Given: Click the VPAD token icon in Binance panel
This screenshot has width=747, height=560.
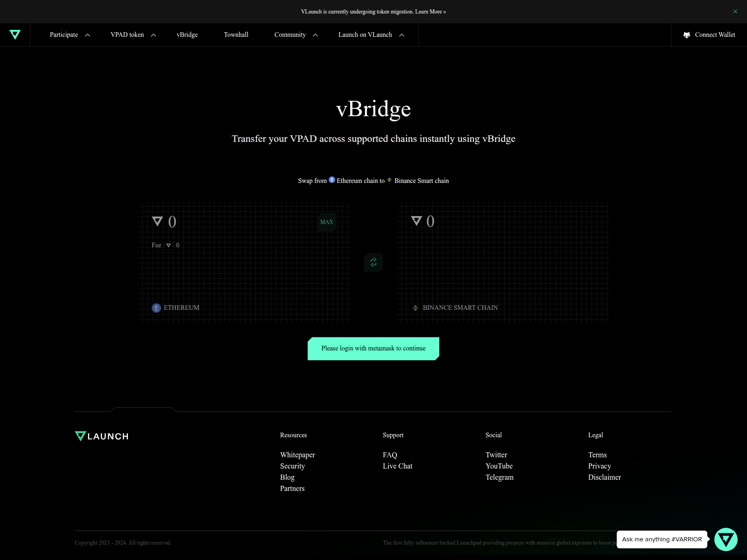Looking at the screenshot, I should tap(416, 221).
